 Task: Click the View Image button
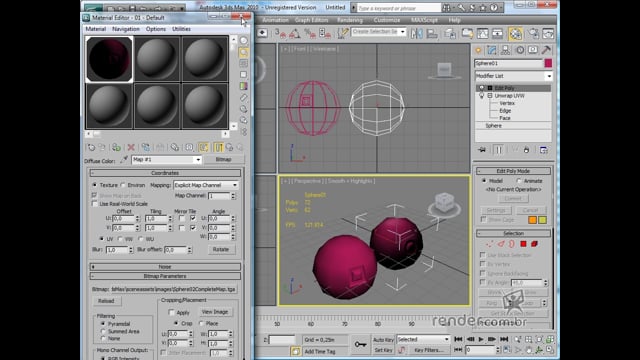(215, 312)
